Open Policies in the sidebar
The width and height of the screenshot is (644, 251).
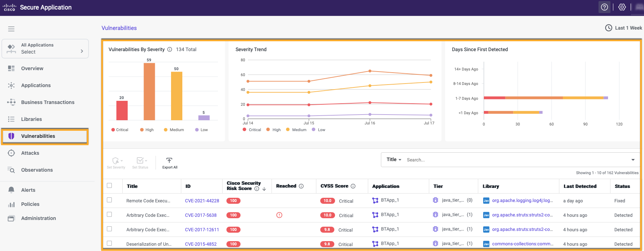(x=30, y=204)
